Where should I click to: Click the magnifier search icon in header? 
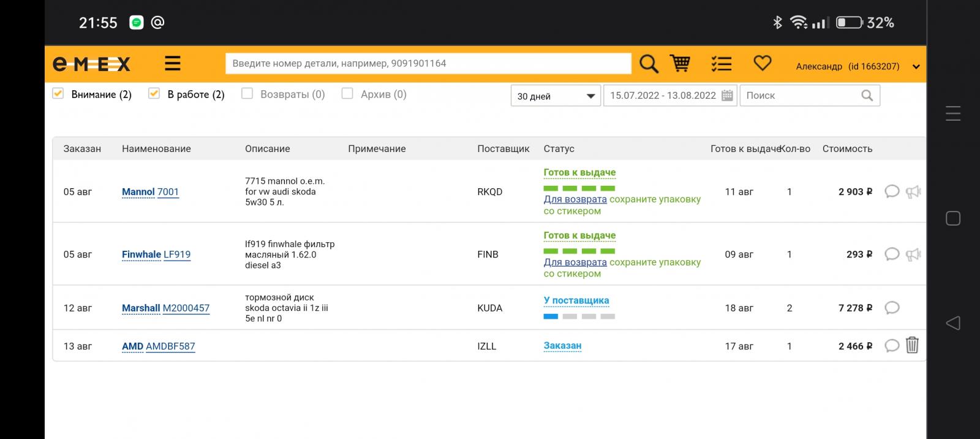point(649,64)
